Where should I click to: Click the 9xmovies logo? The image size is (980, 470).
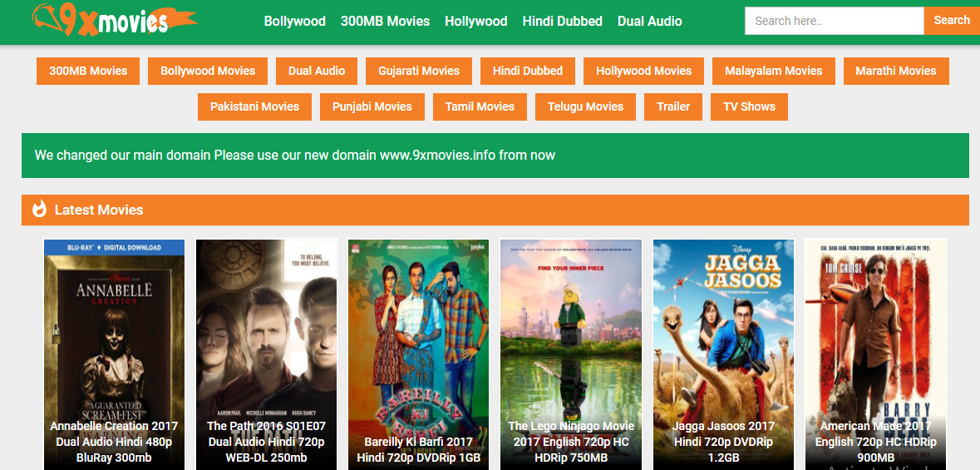[115, 20]
